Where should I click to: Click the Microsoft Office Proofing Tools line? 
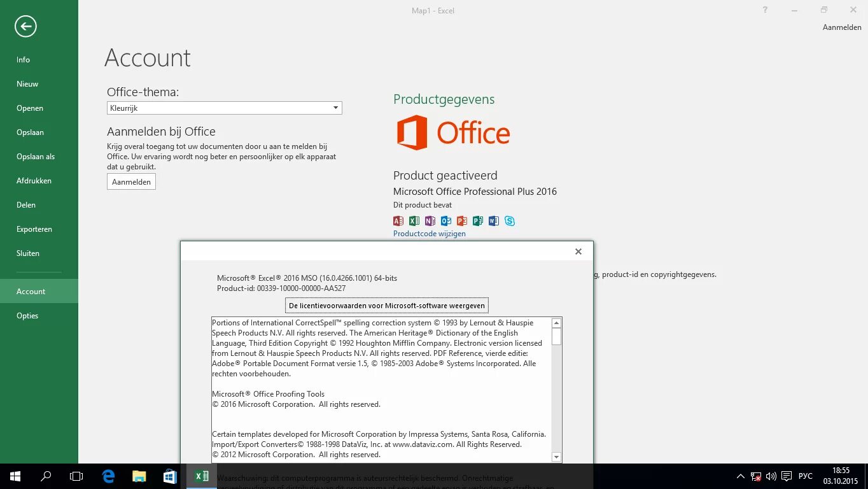pyautogui.click(x=268, y=394)
